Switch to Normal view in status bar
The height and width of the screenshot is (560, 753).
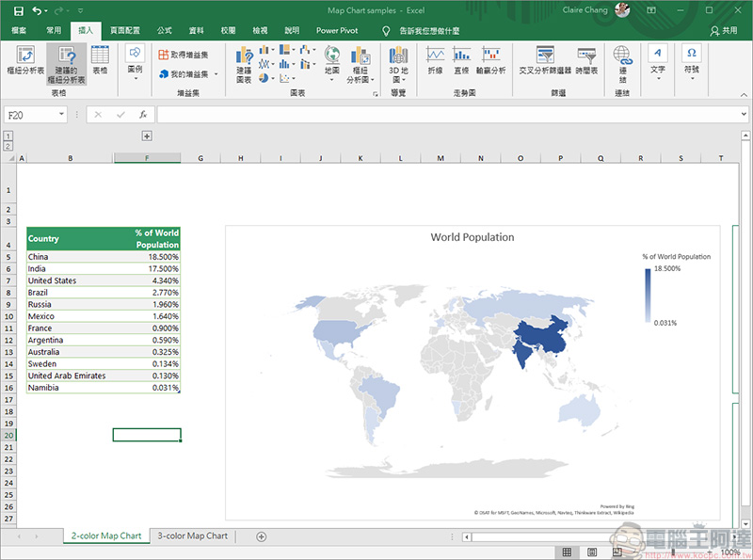(x=567, y=552)
